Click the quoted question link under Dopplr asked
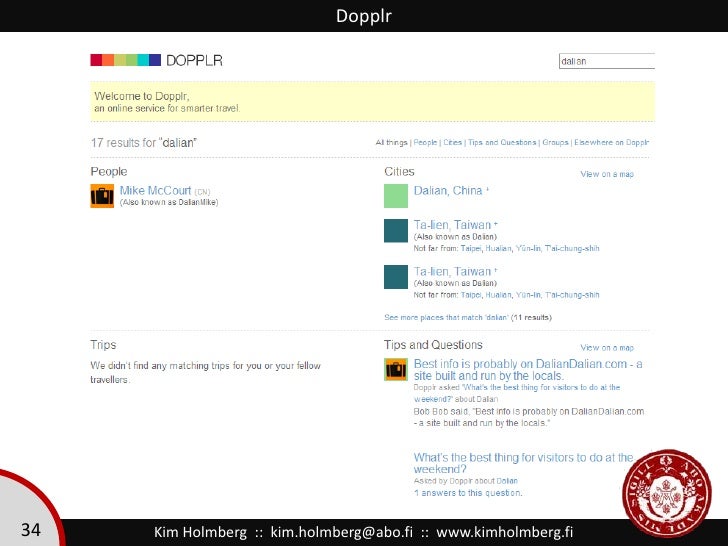The width and height of the screenshot is (728, 546). coord(517,393)
